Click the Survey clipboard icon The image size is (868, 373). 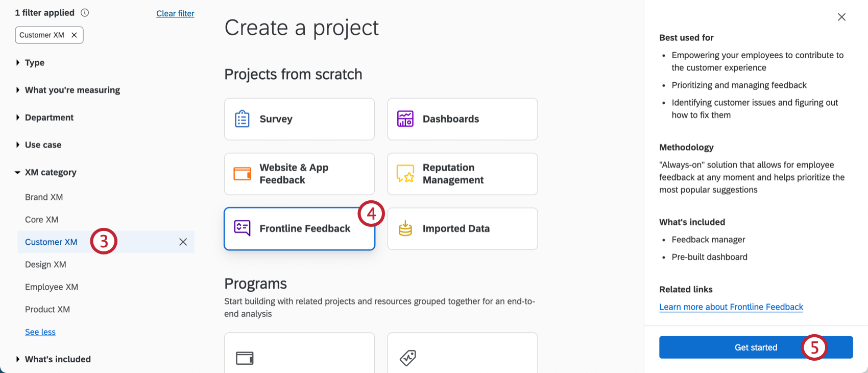[243, 119]
